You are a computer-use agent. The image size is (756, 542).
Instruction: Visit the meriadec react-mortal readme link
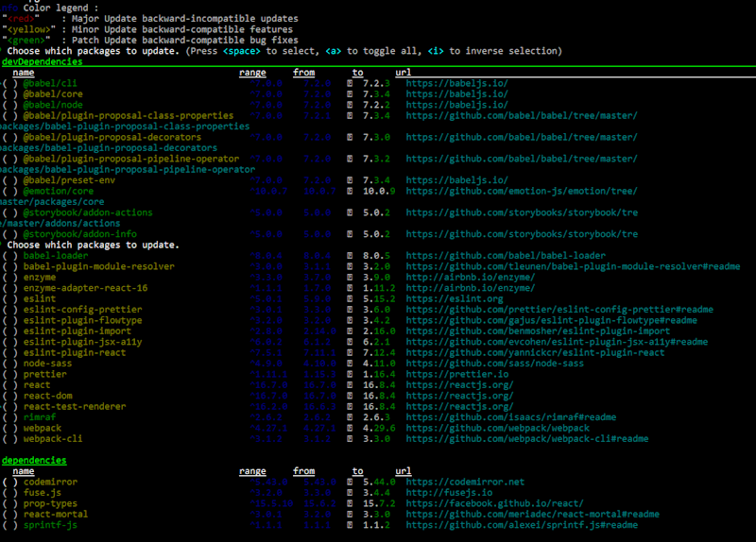coord(532,514)
